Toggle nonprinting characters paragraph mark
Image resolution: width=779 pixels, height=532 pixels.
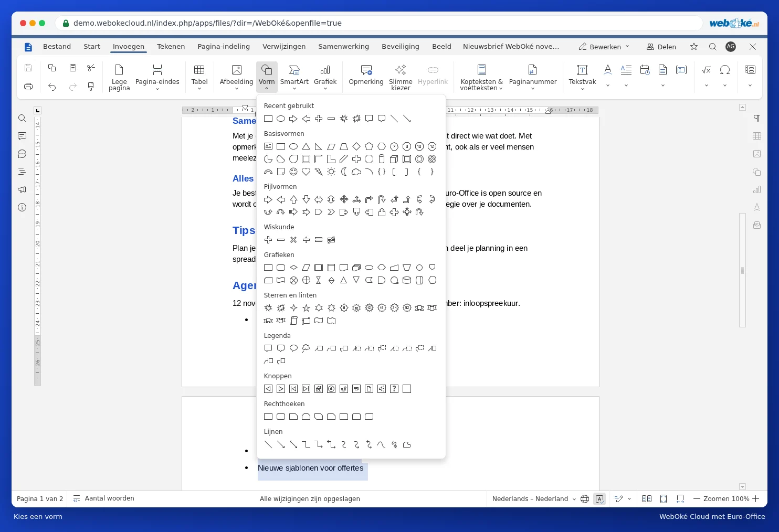pyautogui.click(x=757, y=118)
